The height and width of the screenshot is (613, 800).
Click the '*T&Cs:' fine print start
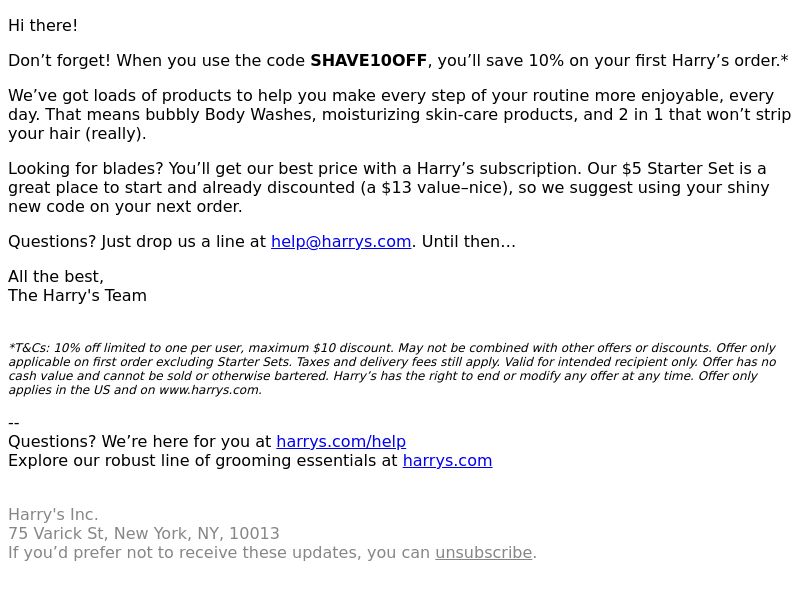coord(29,348)
